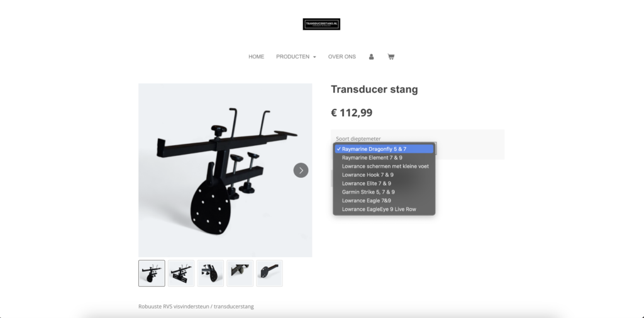Select Garmin Strike 5, 7 & 9
Image resolution: width=644 pixels, height=318 pixels.
click(x=384, y=192)
